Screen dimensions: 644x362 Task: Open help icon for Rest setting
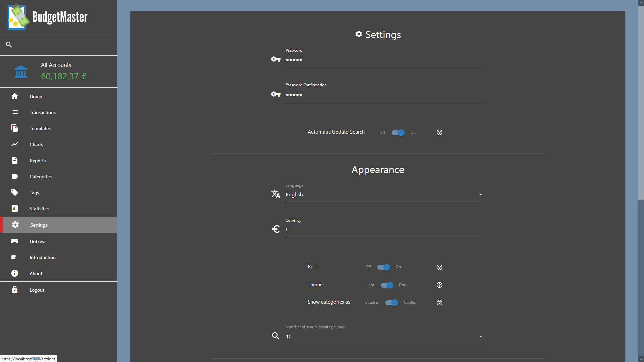coord(439,267)
